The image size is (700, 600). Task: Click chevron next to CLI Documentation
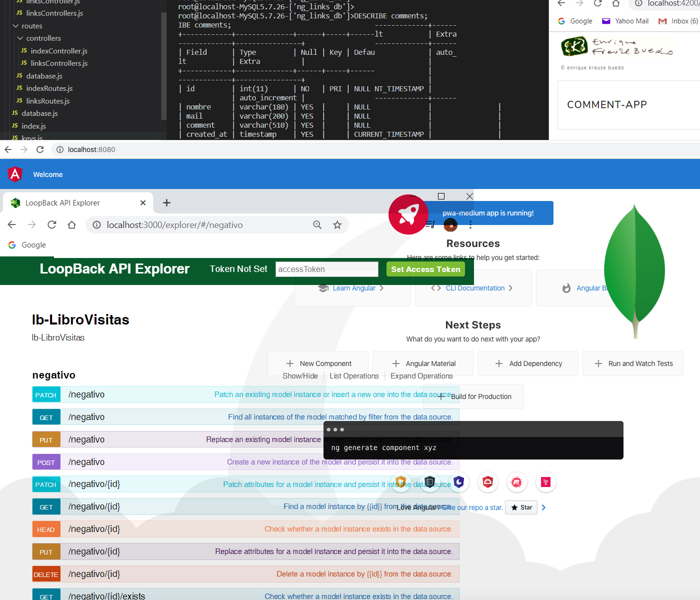click(x=510, y=288)
